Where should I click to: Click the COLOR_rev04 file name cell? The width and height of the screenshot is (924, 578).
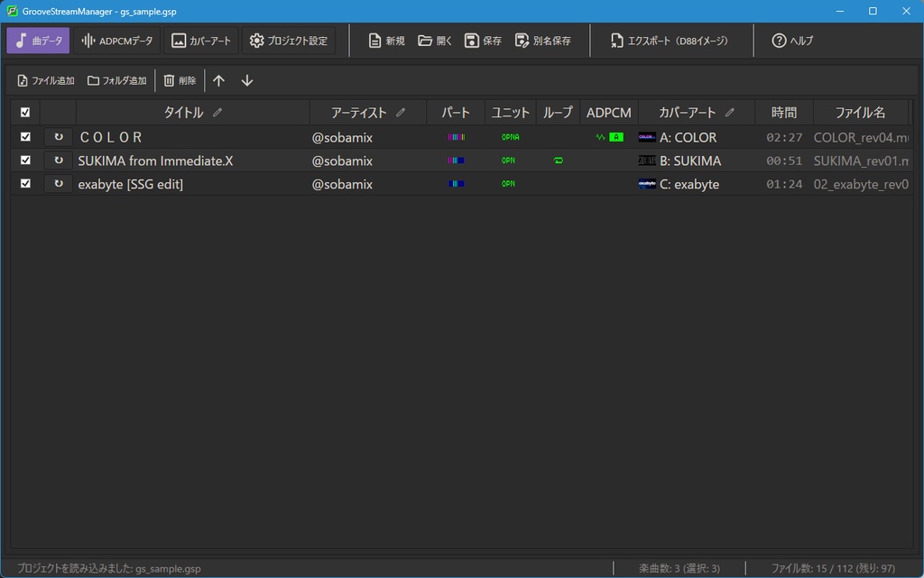861,137
